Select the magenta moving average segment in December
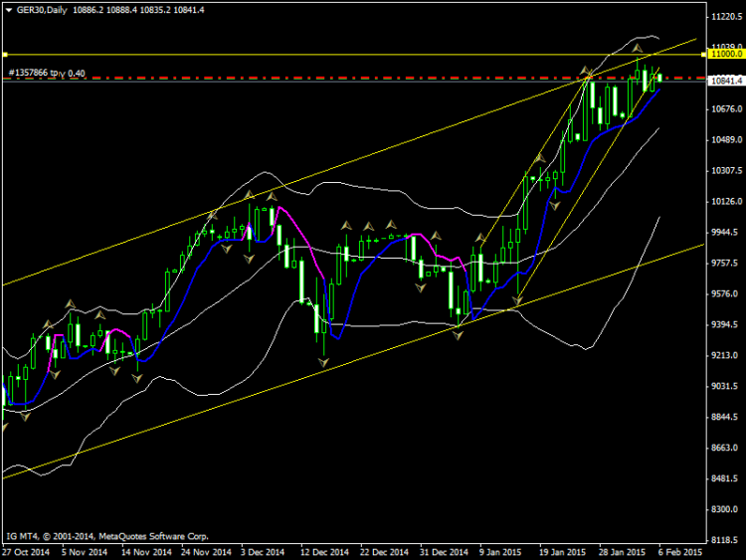 (x=300, y=238)
